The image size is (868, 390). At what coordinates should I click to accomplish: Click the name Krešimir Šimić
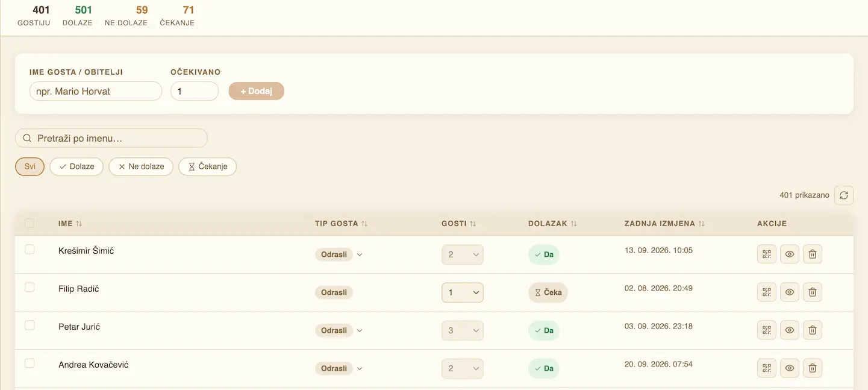coord(86,251)
